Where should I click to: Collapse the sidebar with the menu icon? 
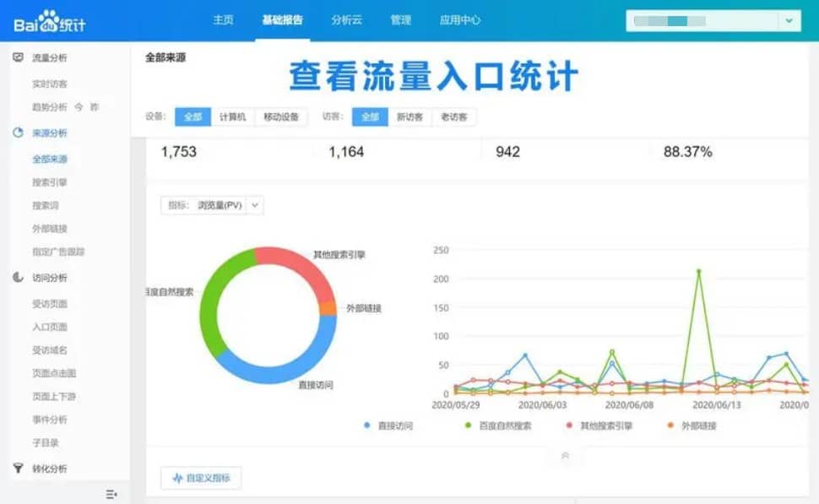tap(111, 494)
